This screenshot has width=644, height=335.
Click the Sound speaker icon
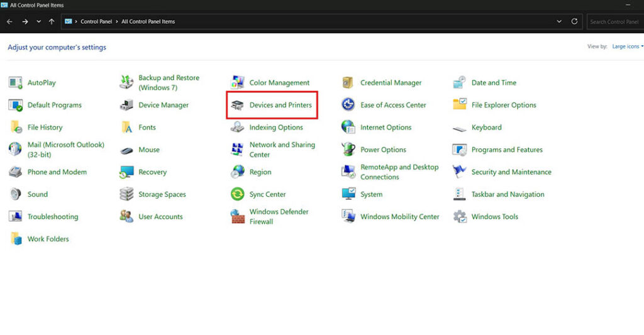coord(16,194)
